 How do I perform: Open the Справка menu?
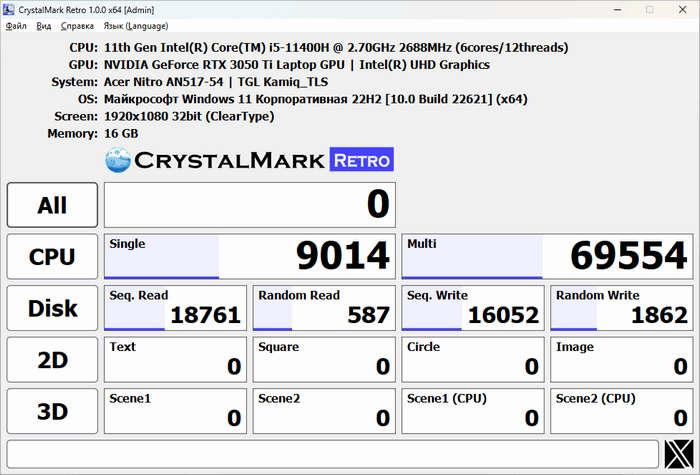pos(77,26)
